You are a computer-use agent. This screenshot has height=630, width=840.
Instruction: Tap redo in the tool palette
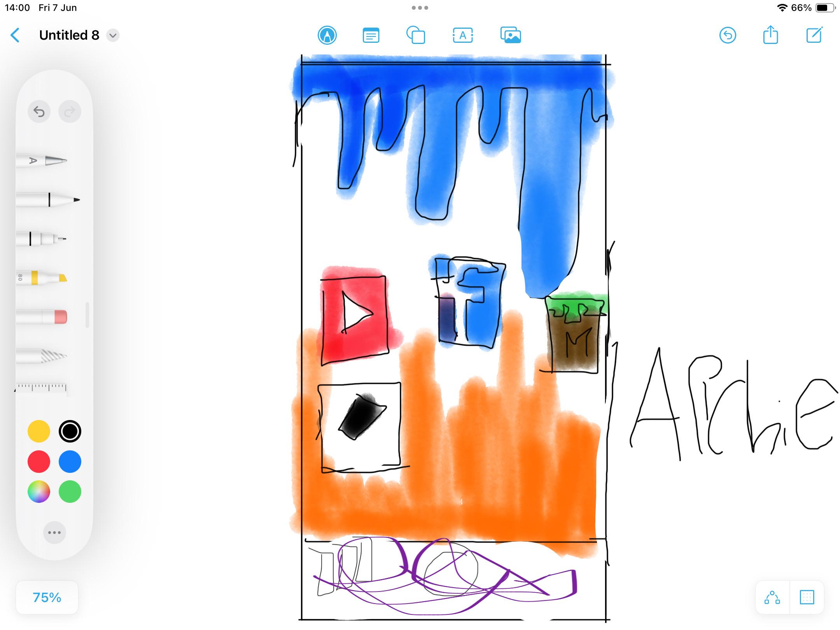pyautogui.click(x=70, y=112)
